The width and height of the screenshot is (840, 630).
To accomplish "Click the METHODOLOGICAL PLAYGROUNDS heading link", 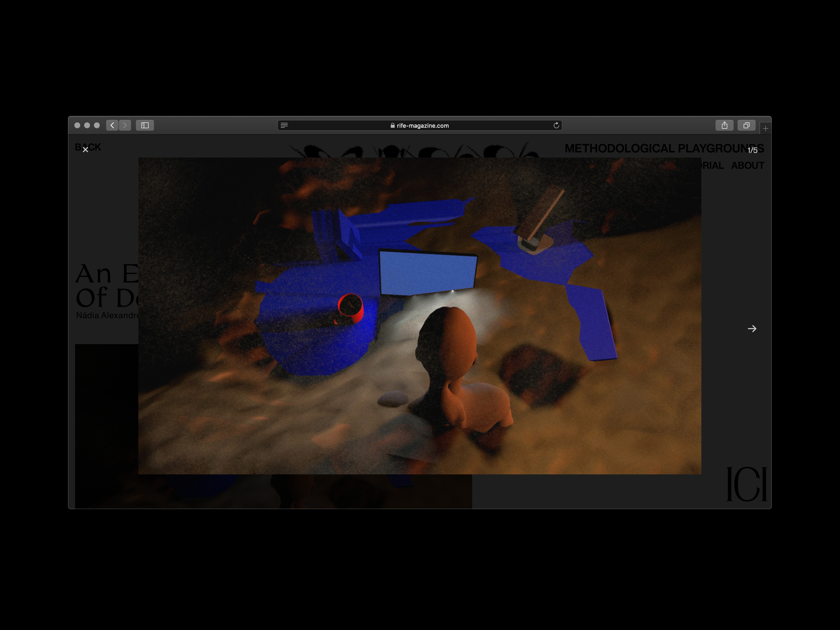I will click(x=664, y=148).
